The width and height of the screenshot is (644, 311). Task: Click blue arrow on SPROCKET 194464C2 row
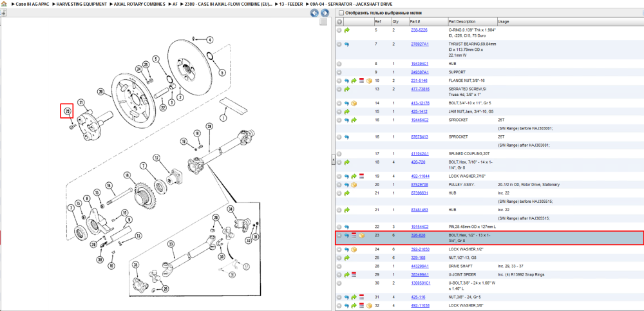[x=346, y=120]
